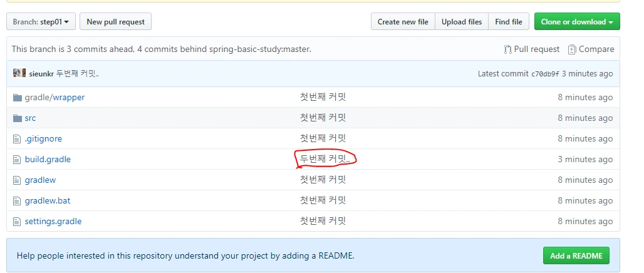Click the file icon next to build.gradle
644x273 pixels.
17,160
